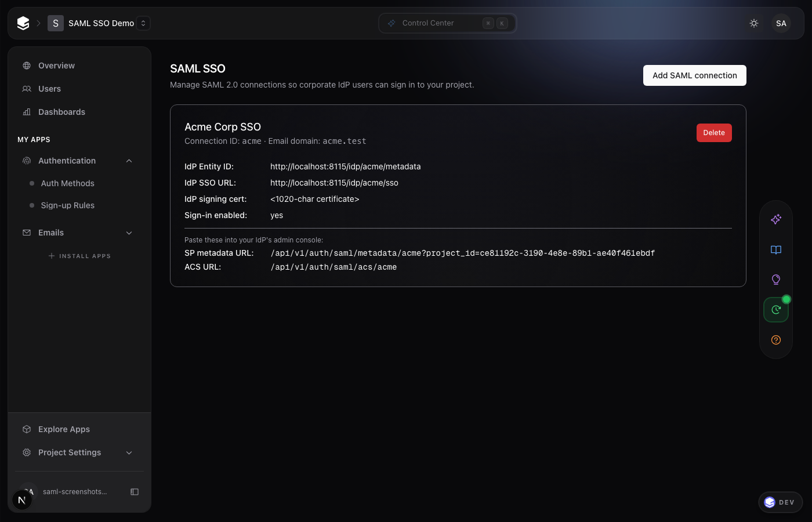Click the plus icon beside Install Apps
812x522 pixels.
tap(52, 256)
